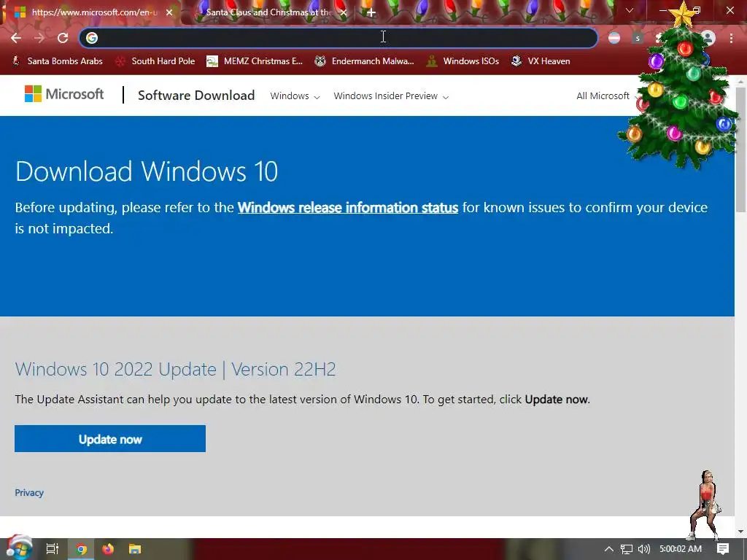Open File Explorer from taskbar
The height and width of the screenshot is (560, 747).
[x=135, y=549]
